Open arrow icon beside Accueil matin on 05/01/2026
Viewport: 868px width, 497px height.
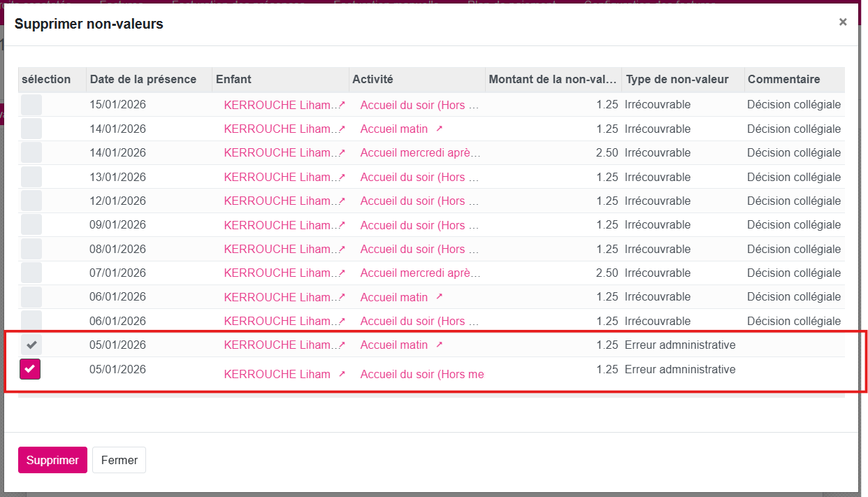pyautogui.click(x=439, y=345)
